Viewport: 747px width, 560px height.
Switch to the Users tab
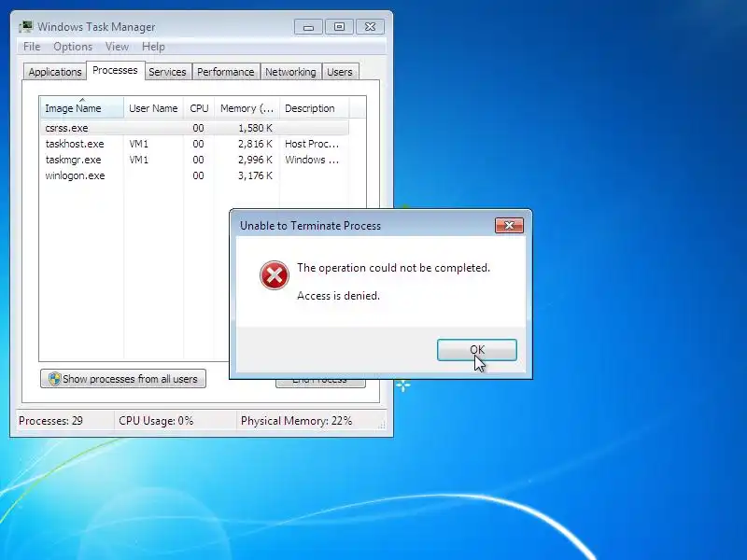(x=340, y=72)
